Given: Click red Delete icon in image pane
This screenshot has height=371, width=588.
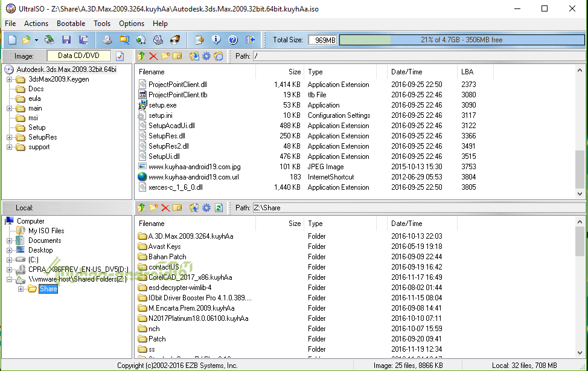Looking at the screenshot, I should tap(153, 56).
